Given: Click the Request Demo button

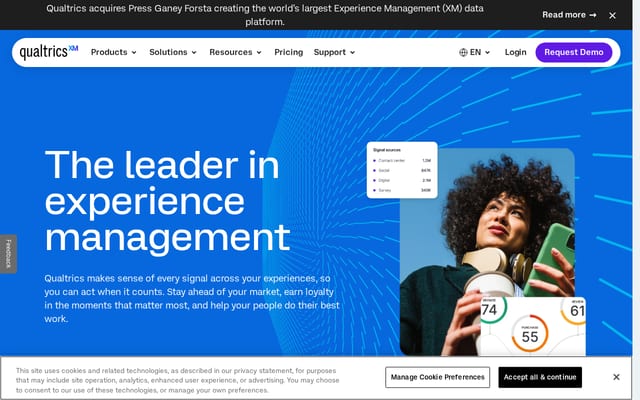Looking at the screenshot, I should tap(573, 52).
